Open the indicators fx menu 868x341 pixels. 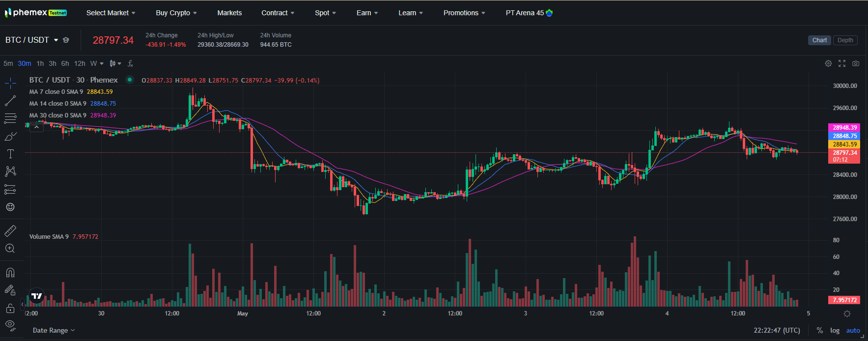[x=130, y=63]
